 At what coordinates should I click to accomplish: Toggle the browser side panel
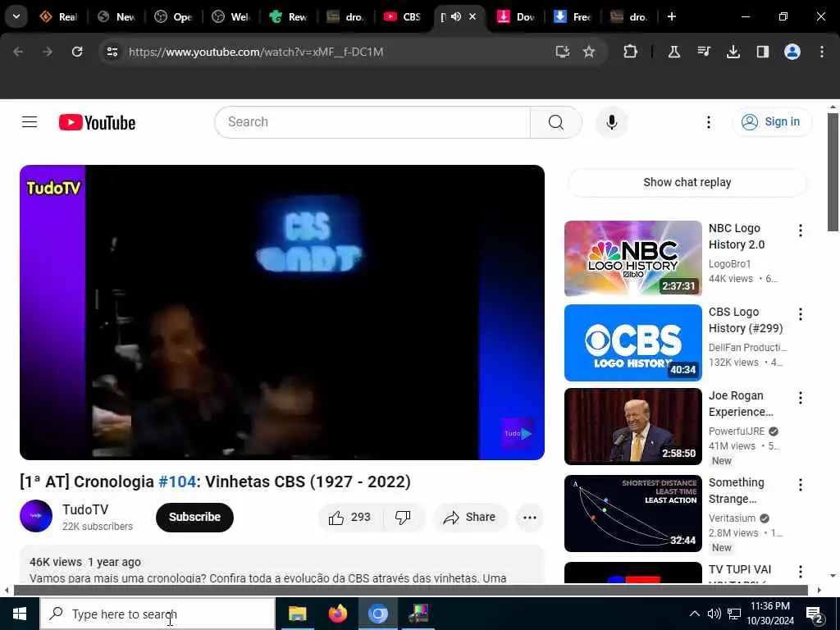click(x=762, y=52)
